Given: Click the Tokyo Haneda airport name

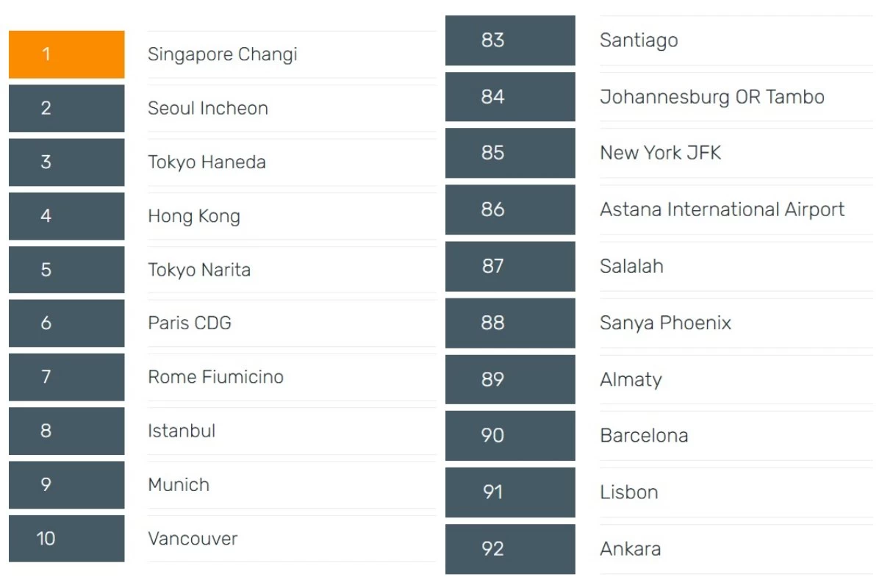Looking at the screenshot, I should point(207,162).
